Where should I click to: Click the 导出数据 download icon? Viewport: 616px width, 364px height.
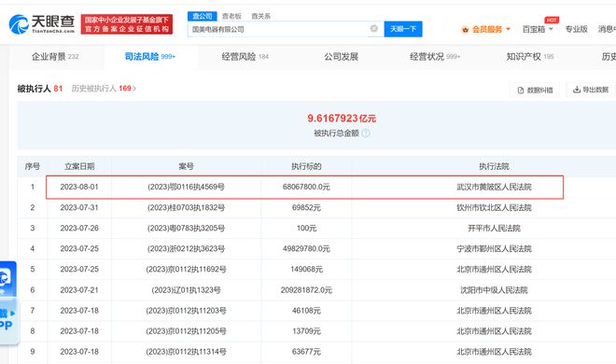pyautogui.click(x=576, y=90)
